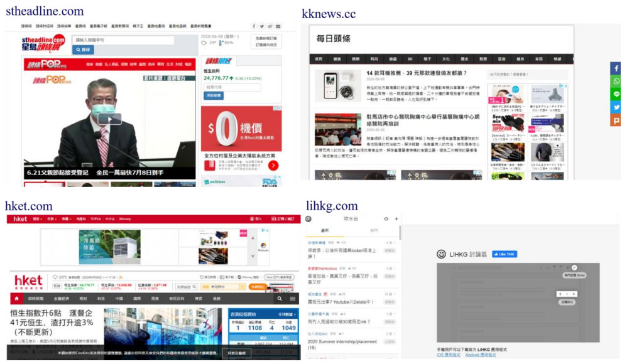Refresh LIHKG thread list
The height and width of the screenshot is (364, 627).
pyautogui.click(x=386, y=219)
